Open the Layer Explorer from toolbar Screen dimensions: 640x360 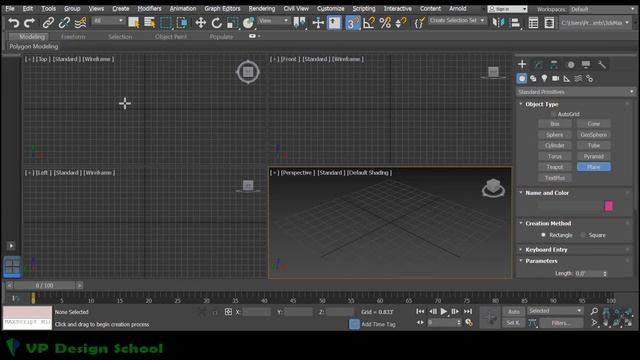pos(549,23)
